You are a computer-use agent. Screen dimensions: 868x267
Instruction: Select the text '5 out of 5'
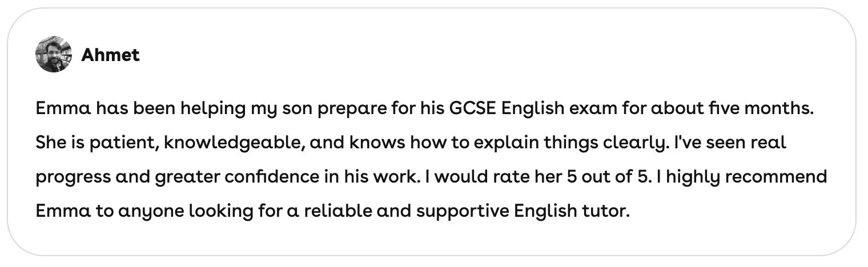607,177
